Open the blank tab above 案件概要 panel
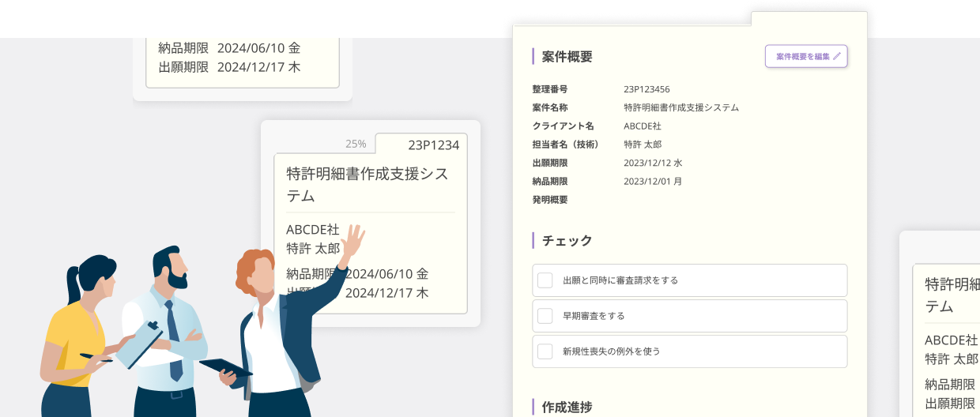Screen dimensions: 980x417 click(x=808, y=19)
